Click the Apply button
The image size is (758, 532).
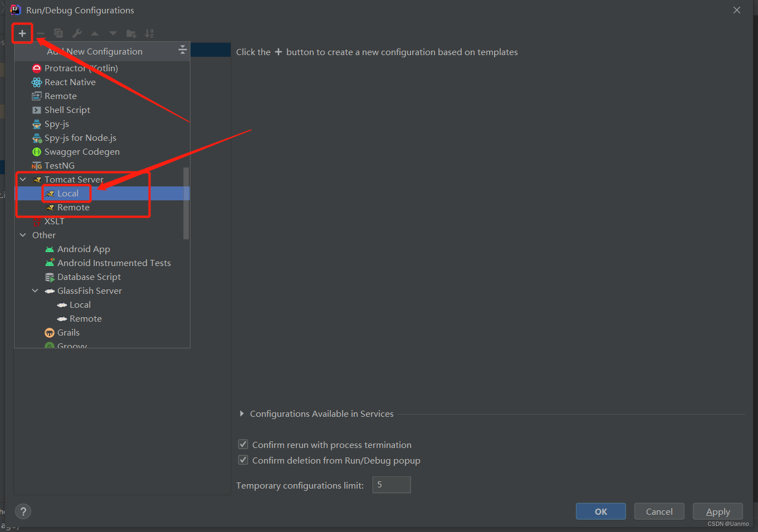click(718, 511)
